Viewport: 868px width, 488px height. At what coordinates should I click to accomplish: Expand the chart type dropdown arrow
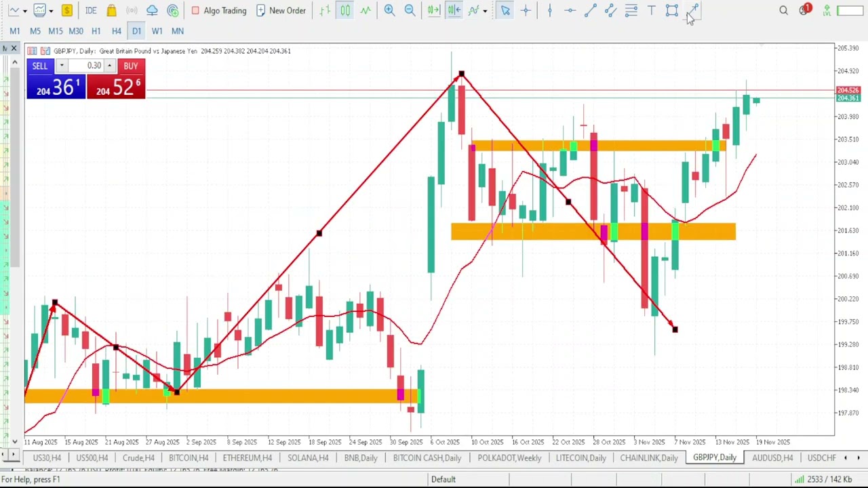pos(25,11)
